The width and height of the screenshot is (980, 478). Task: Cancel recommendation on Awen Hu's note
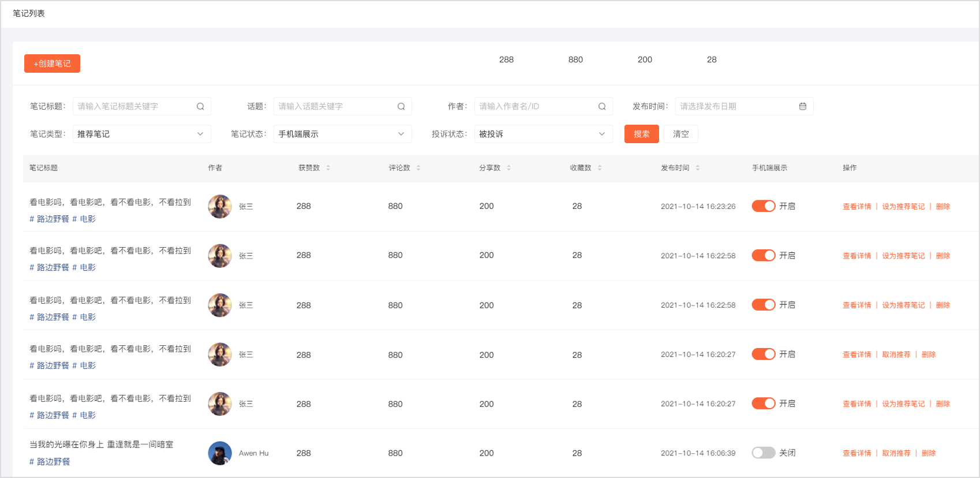tap(896, 454)
